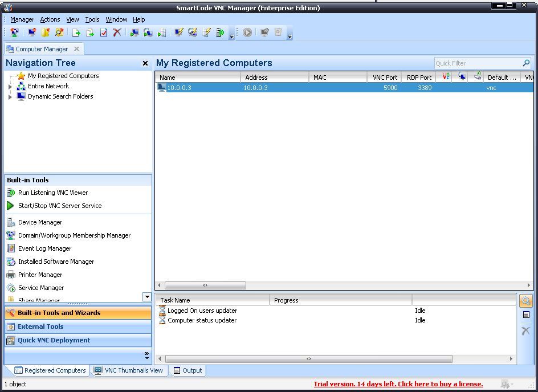Open Start/Stop VNC Server Service

60,206
